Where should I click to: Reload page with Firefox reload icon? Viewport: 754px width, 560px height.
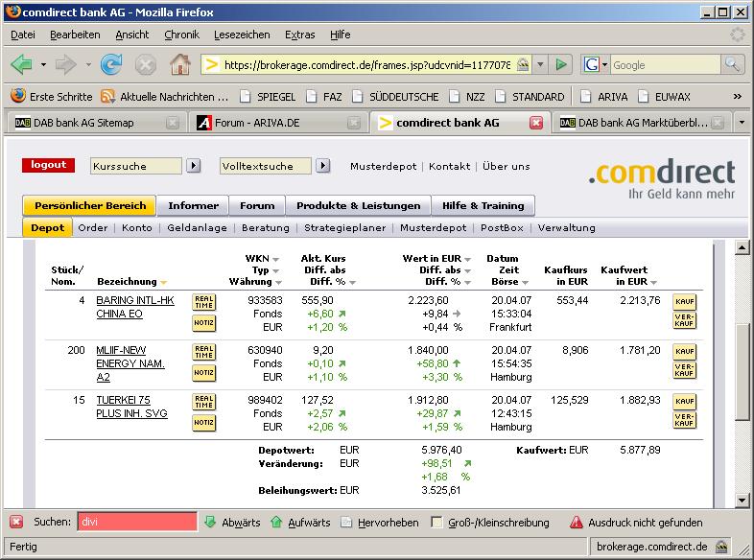point(111,64)
